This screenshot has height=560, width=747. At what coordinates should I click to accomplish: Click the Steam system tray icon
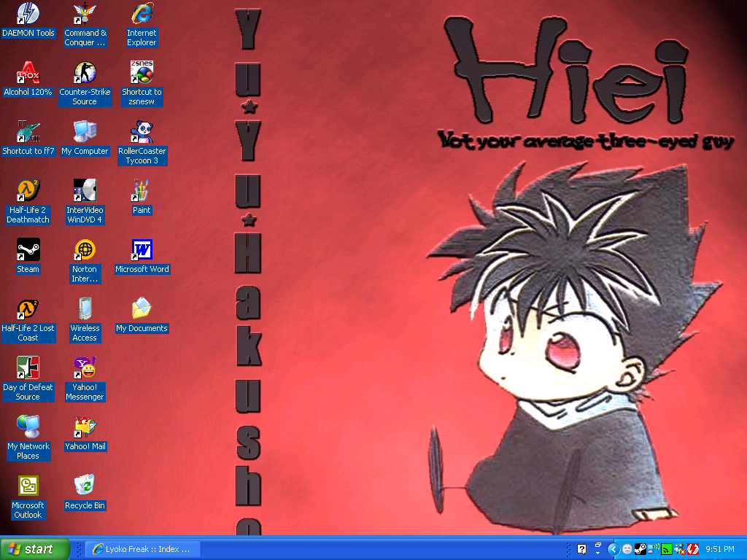640,549
